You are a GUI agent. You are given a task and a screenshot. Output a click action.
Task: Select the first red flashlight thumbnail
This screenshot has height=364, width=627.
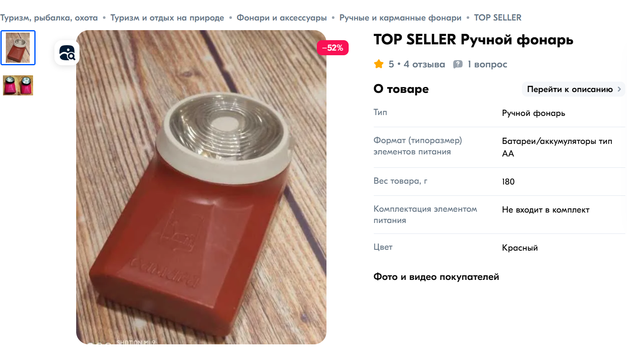18,48
